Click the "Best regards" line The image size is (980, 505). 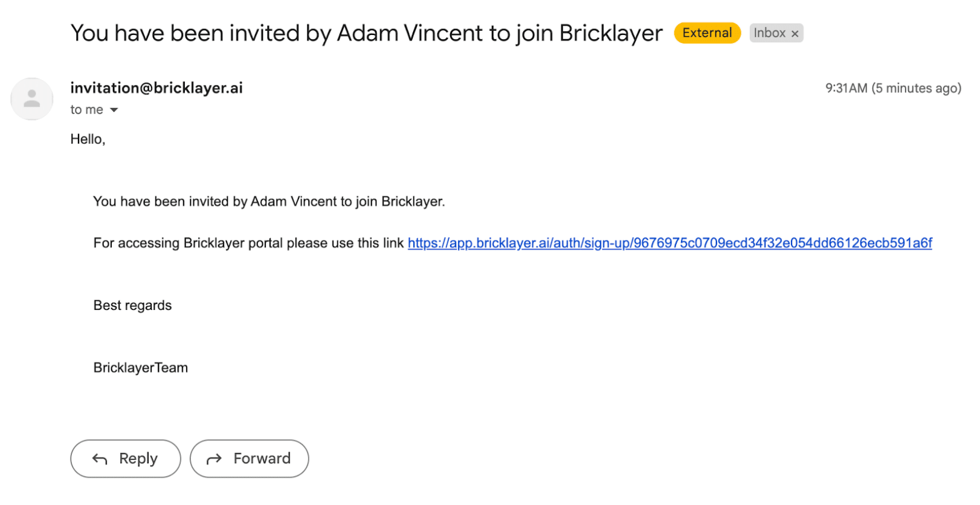[x=132, y=306]
